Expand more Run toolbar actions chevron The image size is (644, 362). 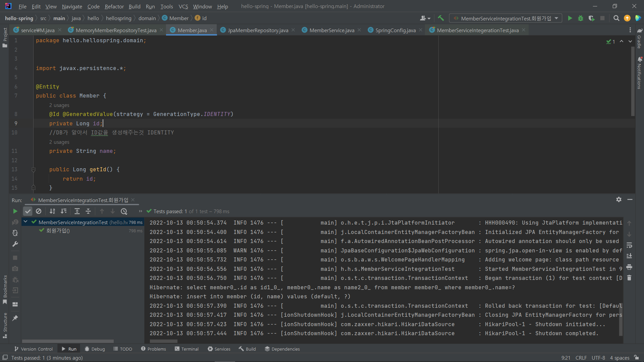[x=140, y=211]
